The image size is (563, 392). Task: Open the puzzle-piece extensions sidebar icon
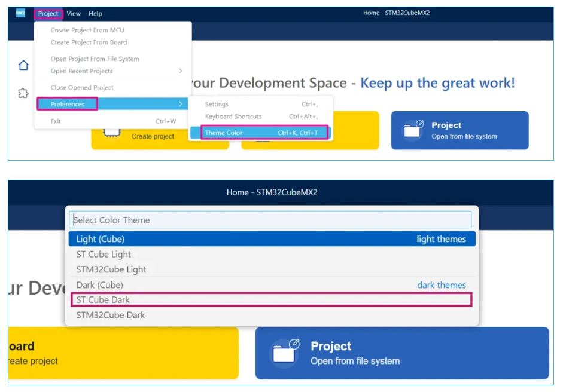click(23, 93)
